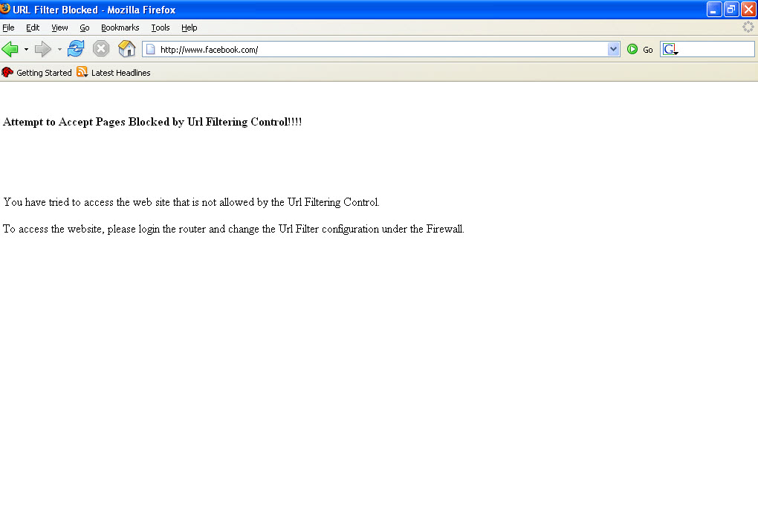Close the Firefox window
Image resolution: width=758 pixels, height=532 pixels.
748,9
